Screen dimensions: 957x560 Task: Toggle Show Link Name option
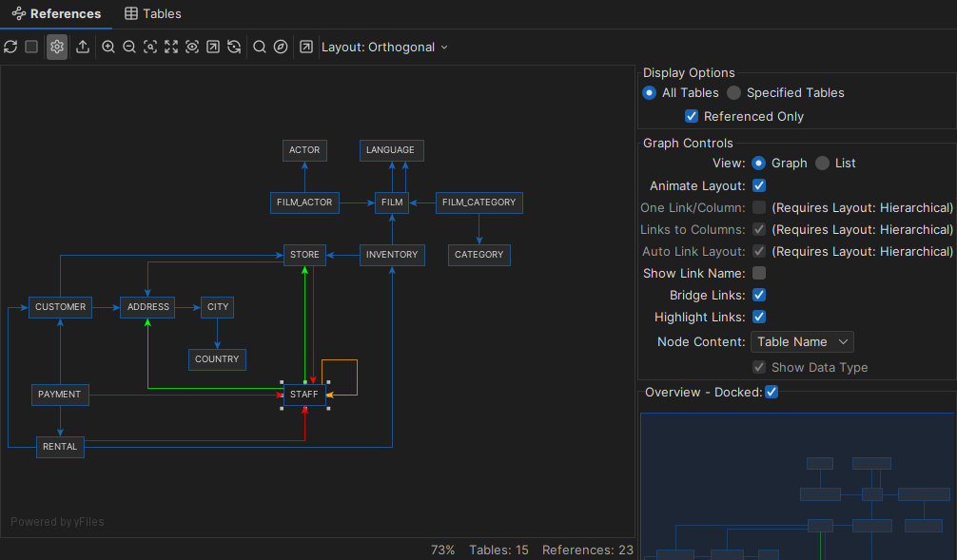pos(759,273)
